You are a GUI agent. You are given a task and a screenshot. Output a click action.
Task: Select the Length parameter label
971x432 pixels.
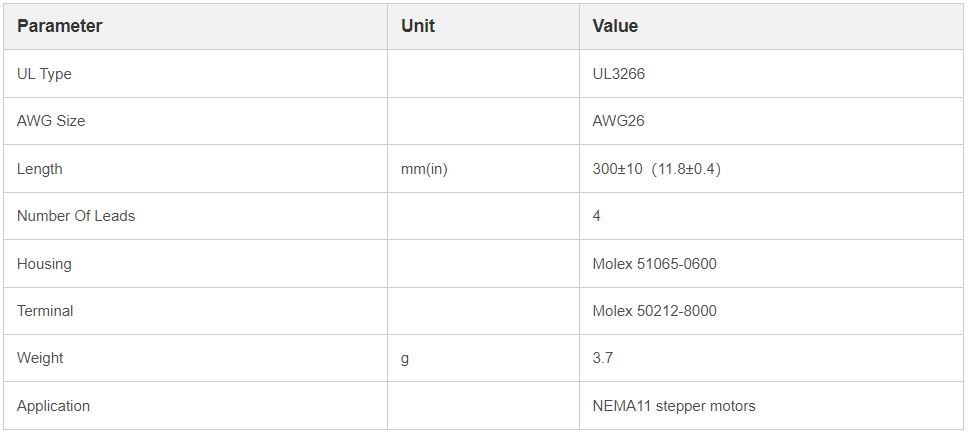[x=40, y=169]
